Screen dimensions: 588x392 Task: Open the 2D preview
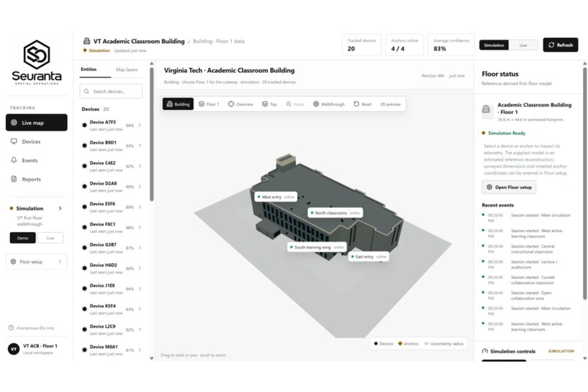[x=390, y=104]
